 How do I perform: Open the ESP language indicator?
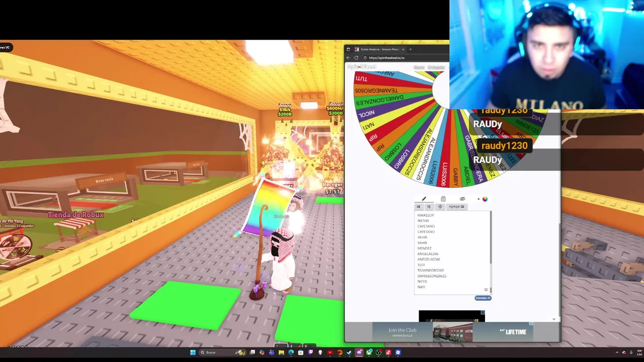coord(639,352)
